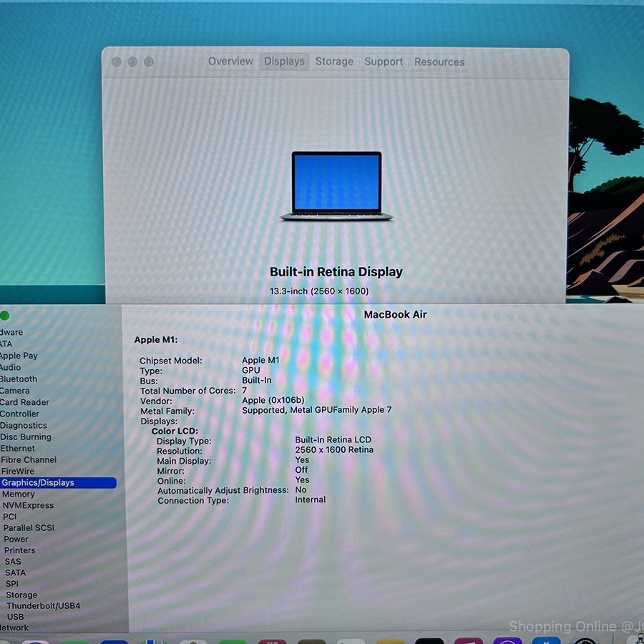This screenshot has height=644, width=644.
Task: Click the Main Display value "Yes"
Action: (x=302, y=459)
